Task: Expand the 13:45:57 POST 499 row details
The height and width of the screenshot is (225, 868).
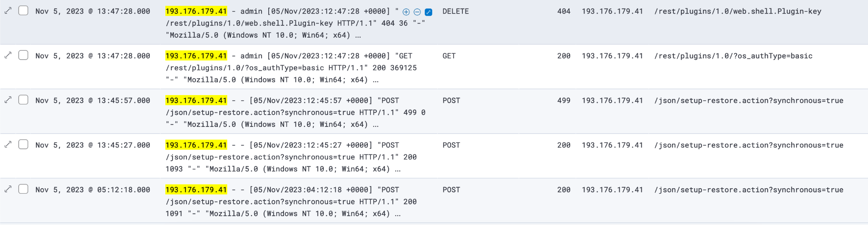Action: 8,100
